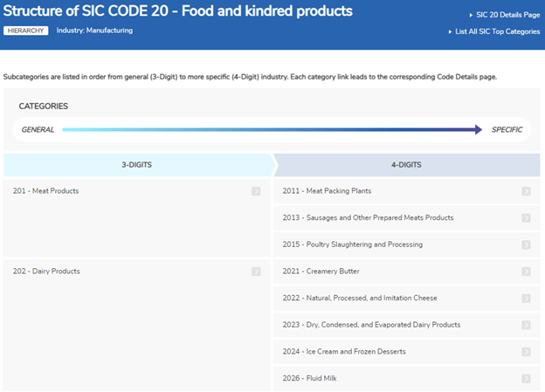Open SIC 20 Details Page link

[x=507, y=15]
